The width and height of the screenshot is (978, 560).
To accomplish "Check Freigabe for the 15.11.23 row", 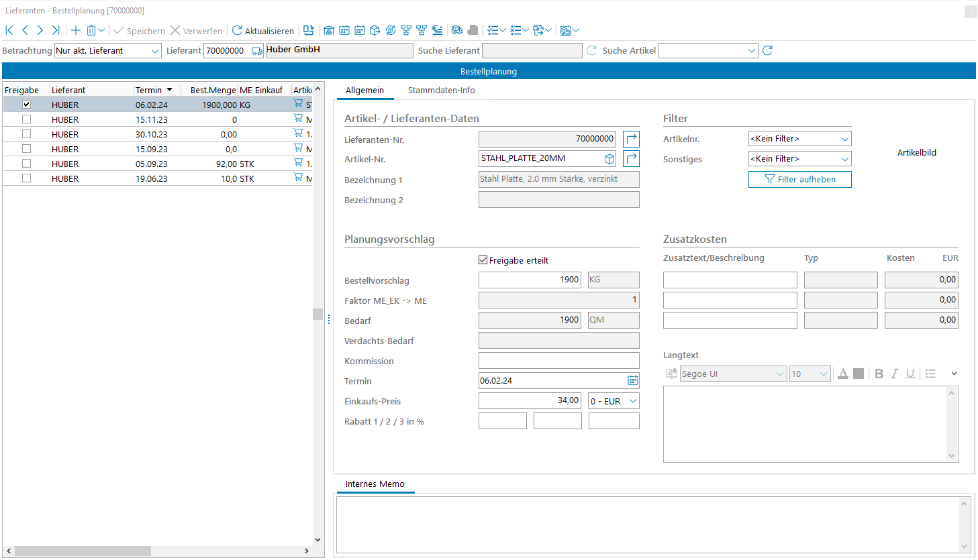I will [27, 119].
